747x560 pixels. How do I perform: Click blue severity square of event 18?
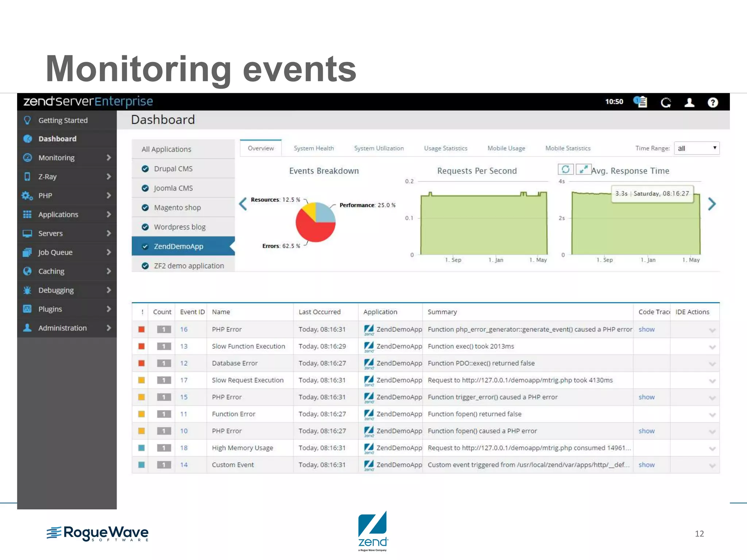142,448
